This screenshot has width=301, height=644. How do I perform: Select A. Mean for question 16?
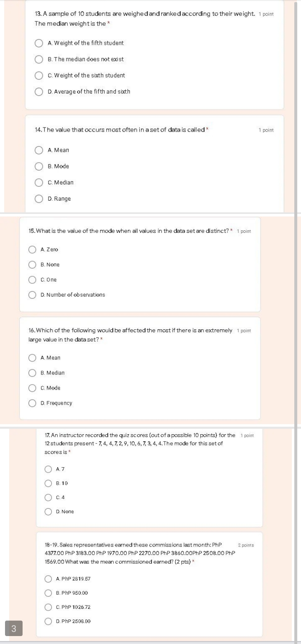tap(32, 358)
